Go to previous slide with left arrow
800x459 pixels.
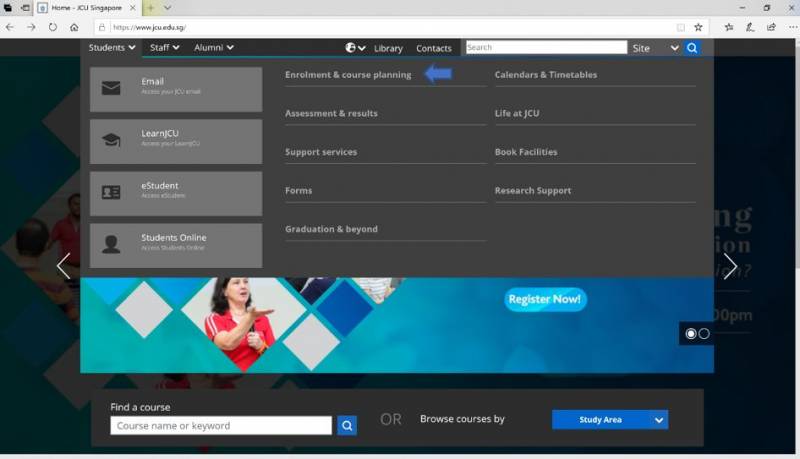click(x=64, y=265)
